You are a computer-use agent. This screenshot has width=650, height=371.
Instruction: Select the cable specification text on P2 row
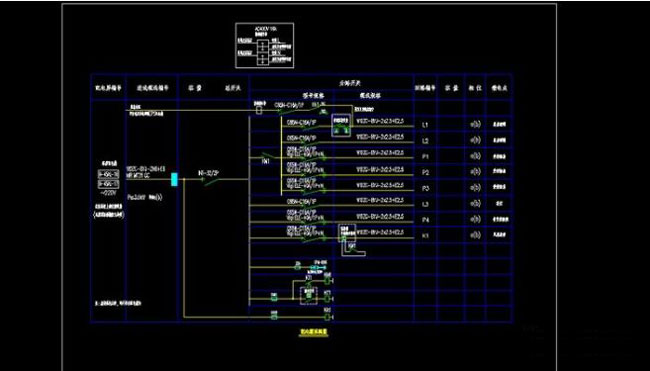pyautogui.click(x=380, y=169)
